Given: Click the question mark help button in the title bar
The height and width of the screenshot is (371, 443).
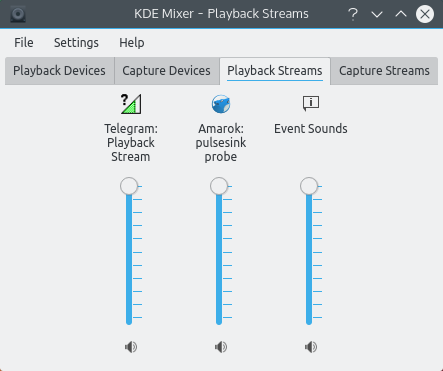Looking at the screenshot, I should pos(353,14).
